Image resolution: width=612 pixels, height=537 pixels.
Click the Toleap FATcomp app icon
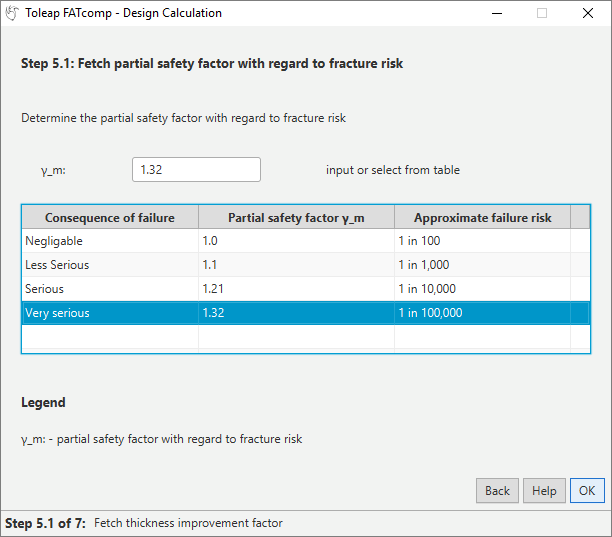click(x=13, y=14)
